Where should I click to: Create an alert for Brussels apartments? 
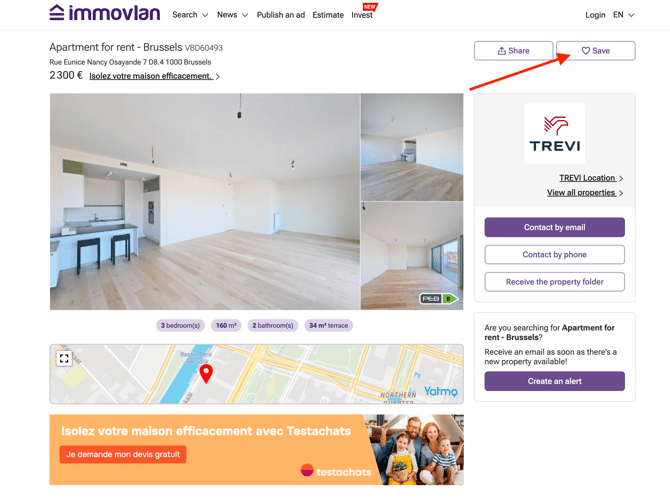[555, 381]
